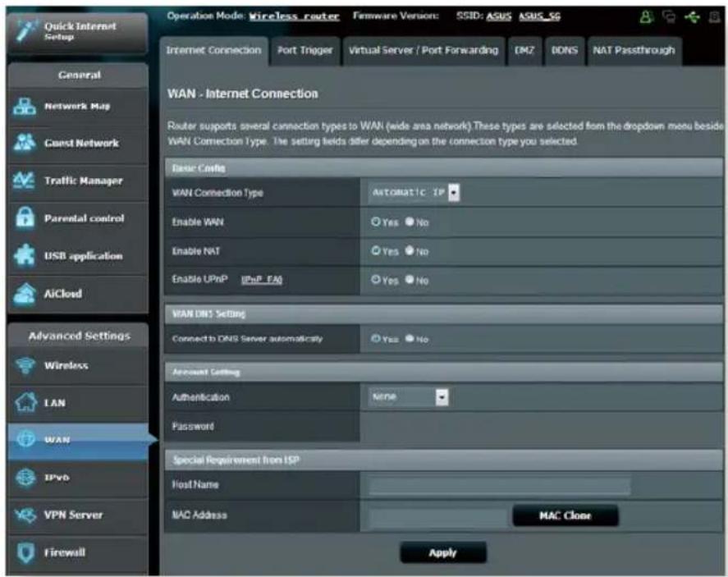The width and height of the screenshot is (728, 577).
Task: Open Network Map menu label
Action: pyautogui.click(x=77, y=107)
